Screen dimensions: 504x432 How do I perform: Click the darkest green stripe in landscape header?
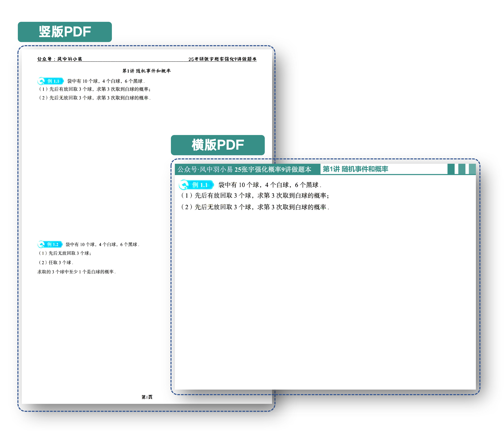click(x=451, y=169)
